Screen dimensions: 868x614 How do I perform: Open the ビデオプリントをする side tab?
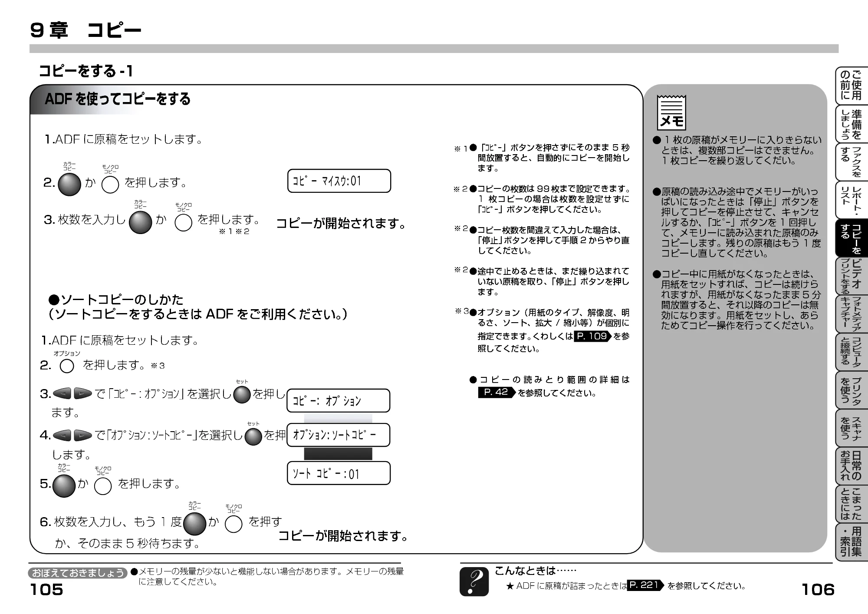(851, 276)
